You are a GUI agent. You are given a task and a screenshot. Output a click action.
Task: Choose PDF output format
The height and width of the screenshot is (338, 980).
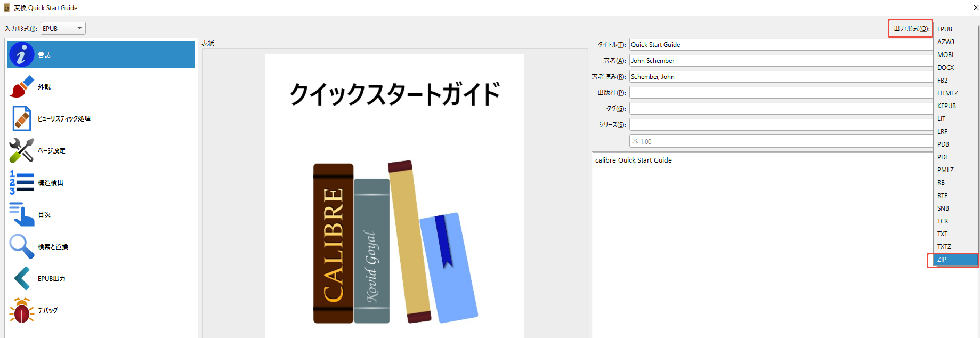tap(956, 157)
